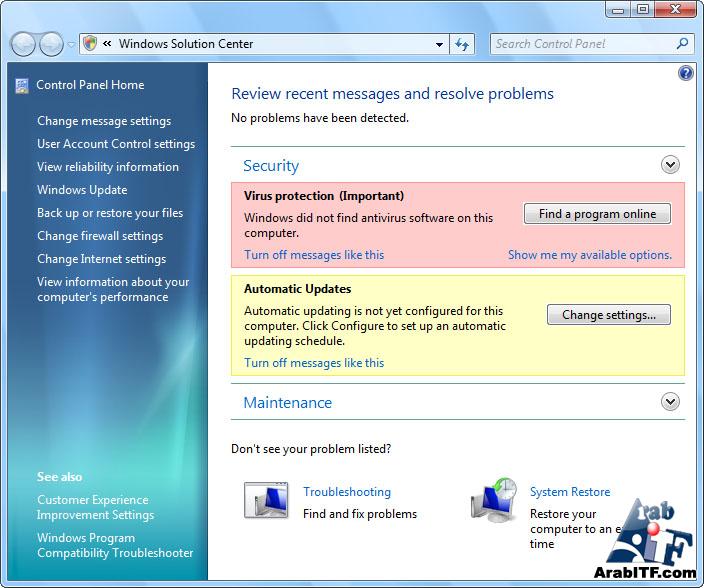Click the Maintenance section heading
Viewport: 704px width, 588px height.
click(x=287, y=403)
